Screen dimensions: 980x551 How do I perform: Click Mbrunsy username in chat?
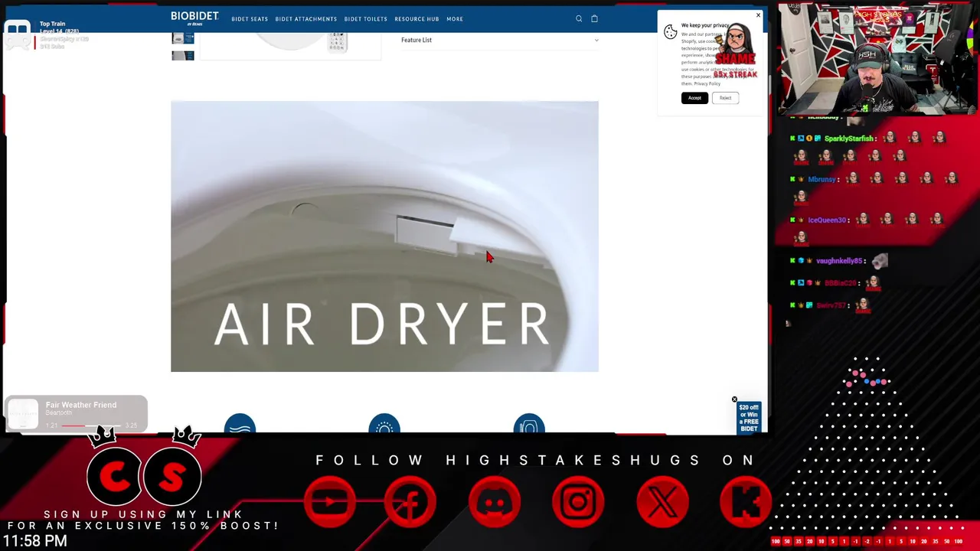click(822, 179)
